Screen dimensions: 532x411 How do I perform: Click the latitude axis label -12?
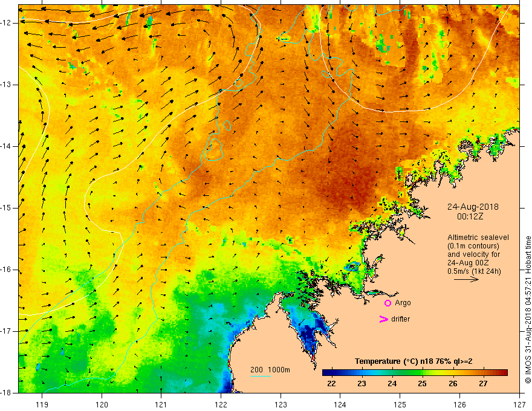point(6,23)
